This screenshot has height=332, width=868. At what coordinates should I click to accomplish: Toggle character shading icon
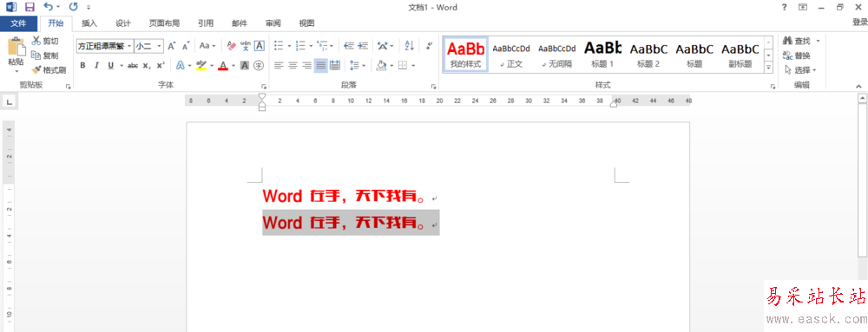245,66
